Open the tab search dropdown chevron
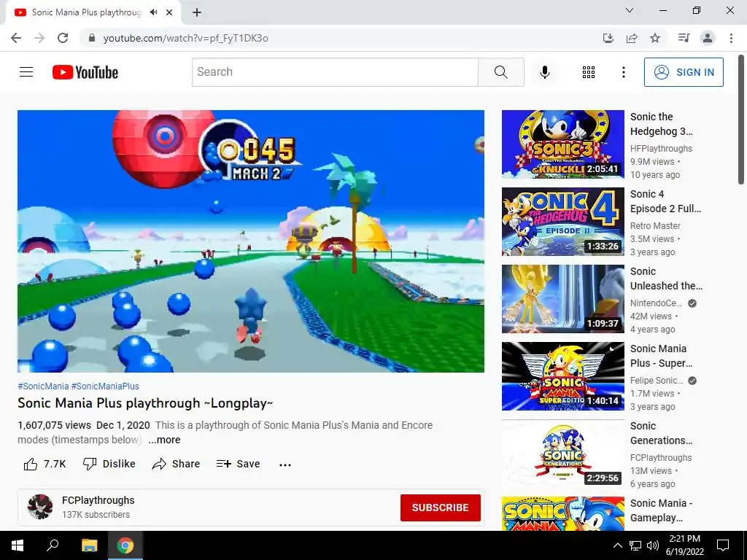This screenshot has width=747, height=560. point(630,10)
